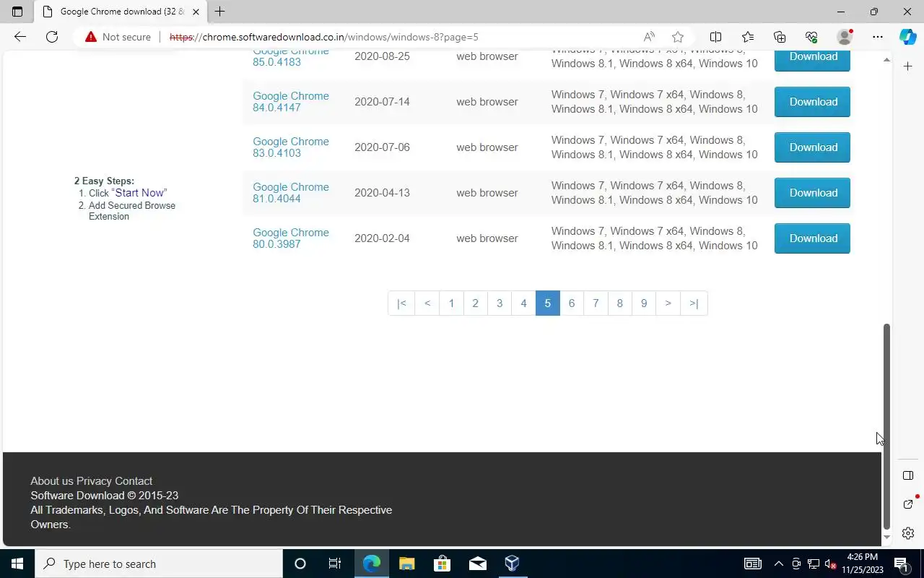Click the Start Now ad link
The height and width of the screenshot is (578, 924).
click(x=139, y=193)
